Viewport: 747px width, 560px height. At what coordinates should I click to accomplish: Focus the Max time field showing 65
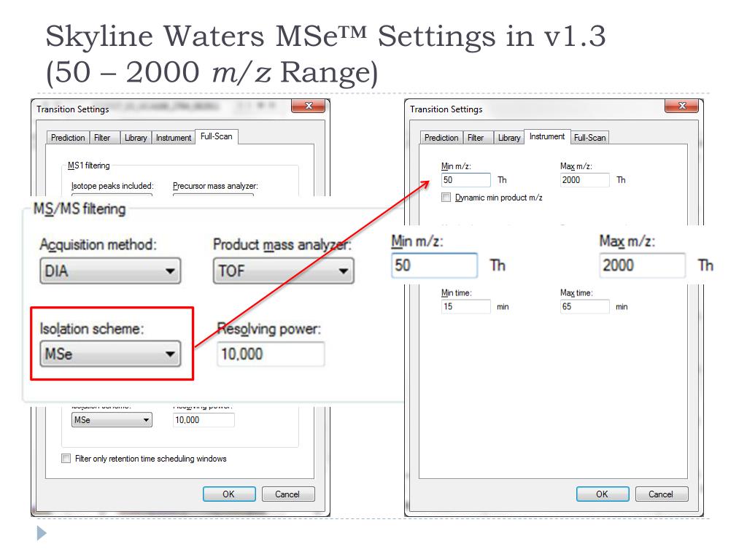click(x=585, y=306)
